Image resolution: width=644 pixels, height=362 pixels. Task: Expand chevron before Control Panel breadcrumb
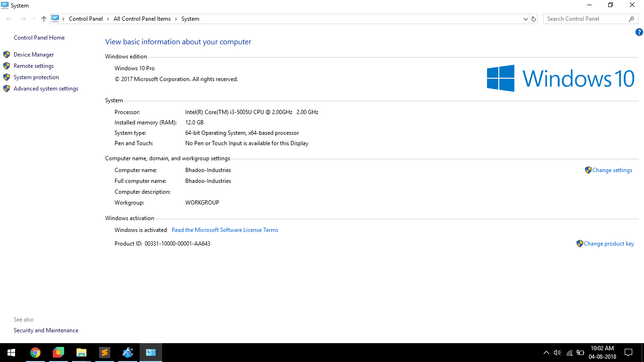(64, 19)
